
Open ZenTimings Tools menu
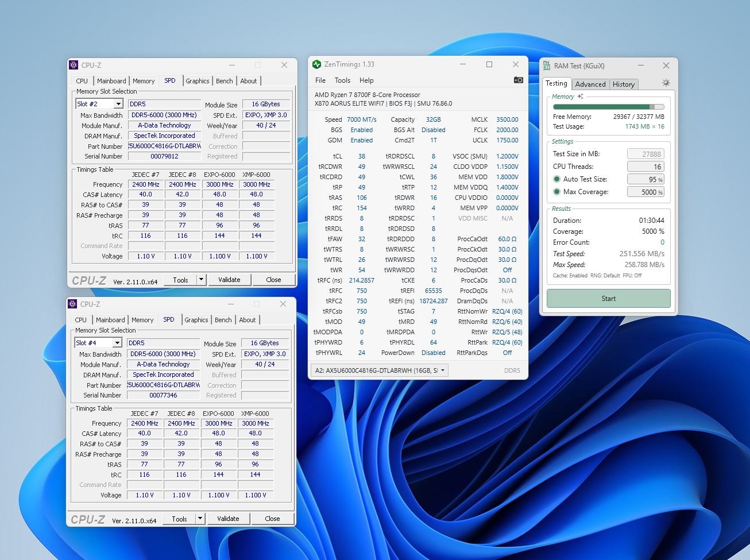(x=342, y=80)
